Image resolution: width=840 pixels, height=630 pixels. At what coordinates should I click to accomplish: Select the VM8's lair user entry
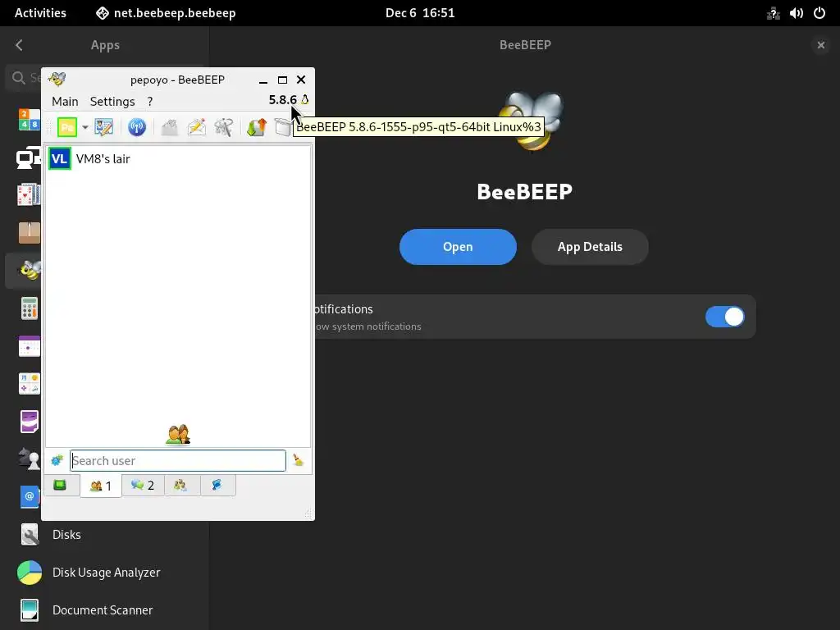pos(178,158)
